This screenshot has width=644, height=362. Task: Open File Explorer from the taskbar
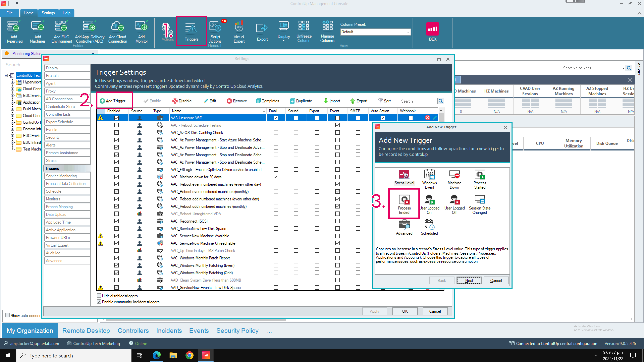pos(173,355)
